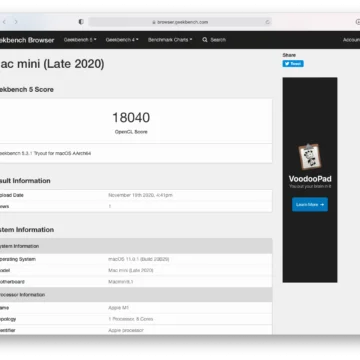Reload the page with the refresh icon
The image size is (360, 360).
point(267,22)
